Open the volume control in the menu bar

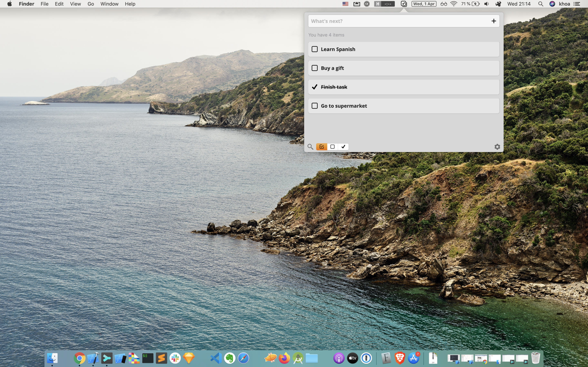pyautogui.click(x=487, y=4)
